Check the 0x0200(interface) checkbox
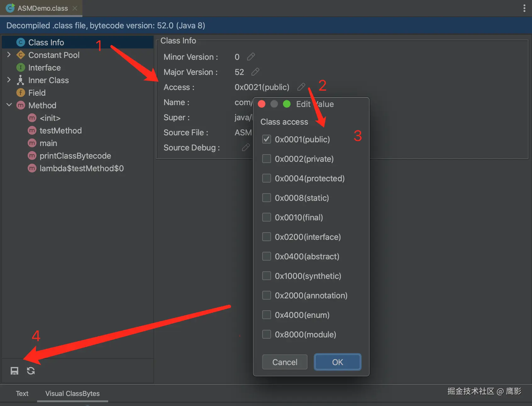This screenshot has height=406, width=532. click(267, 237)
